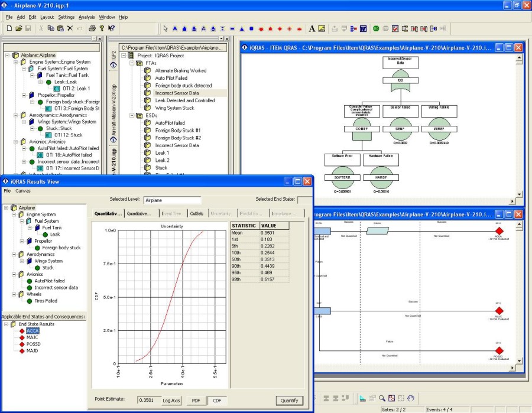Click the magnifier zoom tool
Screen dimensions: 532x413
pos(382,398)
